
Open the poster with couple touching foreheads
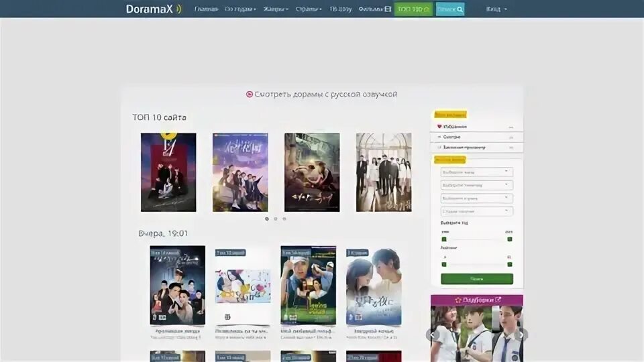click(x=374, y=286)
